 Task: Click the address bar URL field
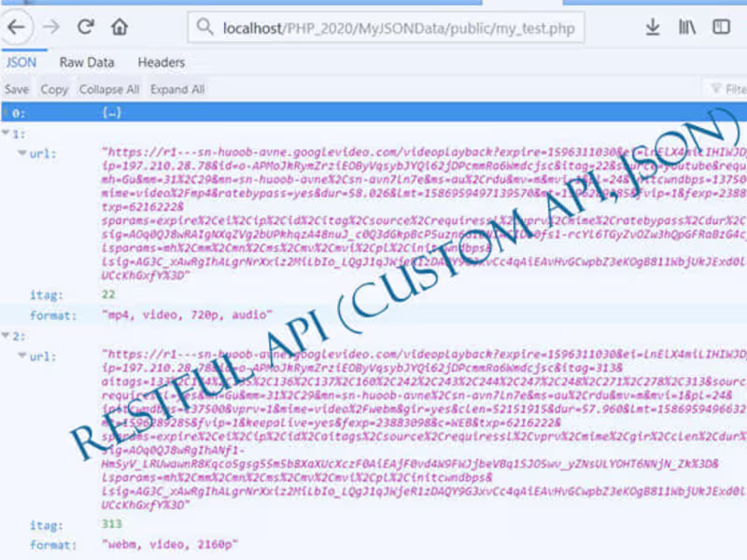tap(386, 28)
